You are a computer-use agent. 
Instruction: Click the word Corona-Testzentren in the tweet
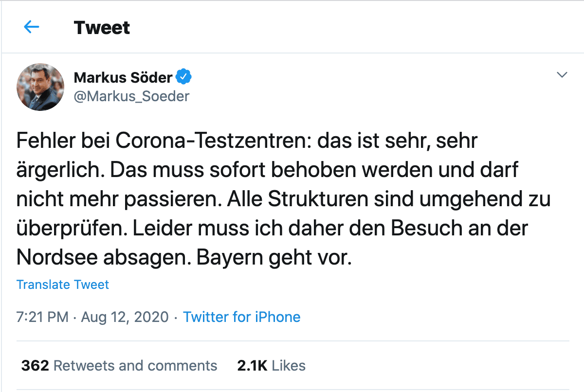click(x=212, y=141)
